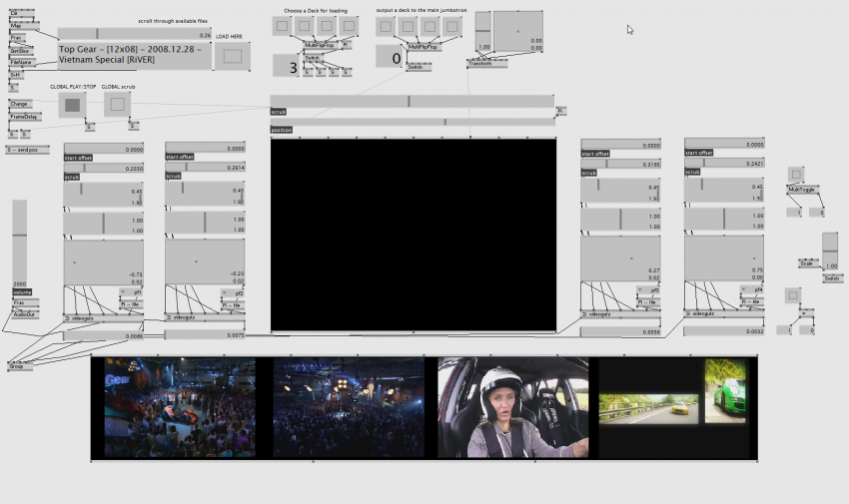Select the AudioOut node
This screenshot has height=504, width=849.
coord(26,313)
